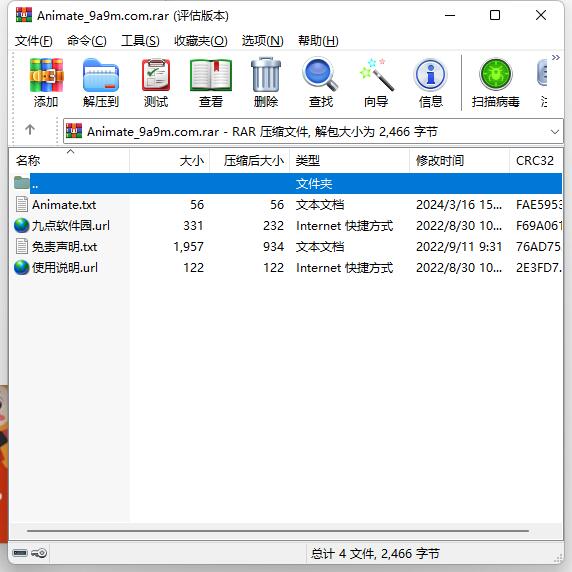
Task: Click the WinRAR icon in the address bar
Action: pyautogui.click(x=74, y=131)
